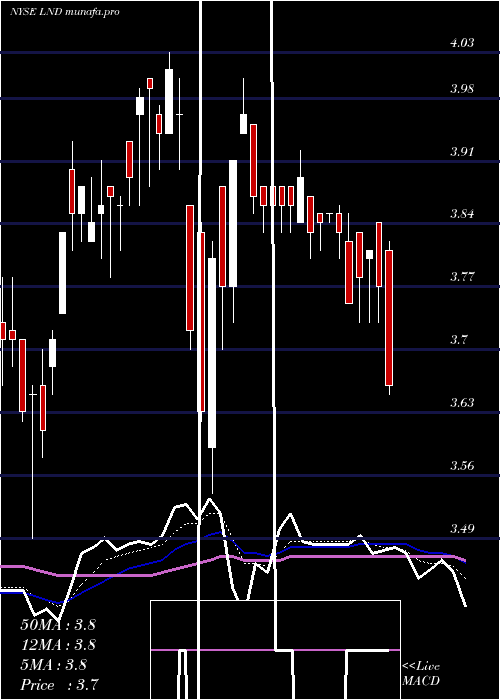500x700 pixels.
Task: Click the 3.84 price axis label
Action: [x=462, y=214]
